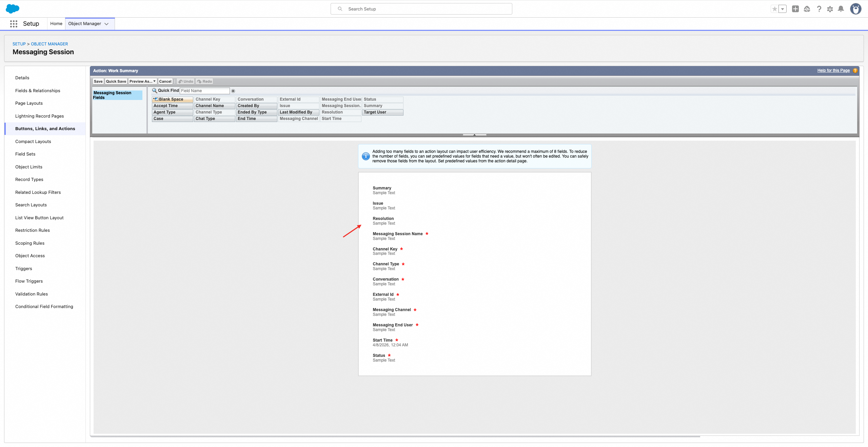Click the Salesforce cloud logo

[13, 9]
